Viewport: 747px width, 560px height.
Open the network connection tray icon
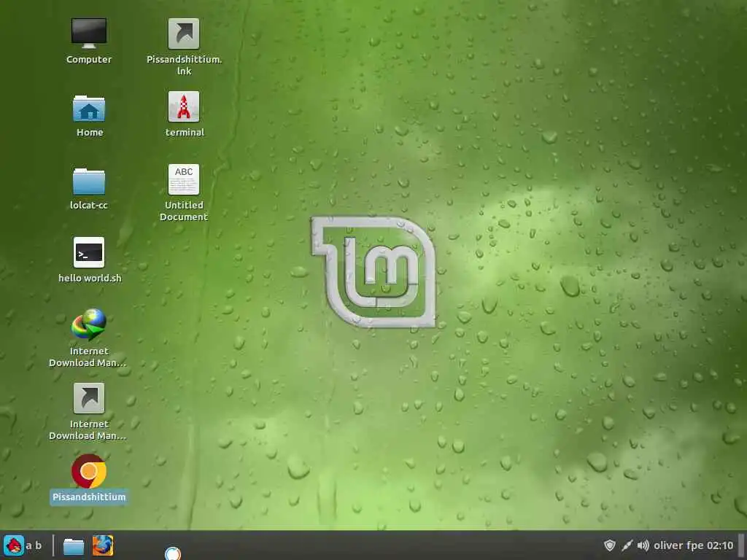pos(627,545)
